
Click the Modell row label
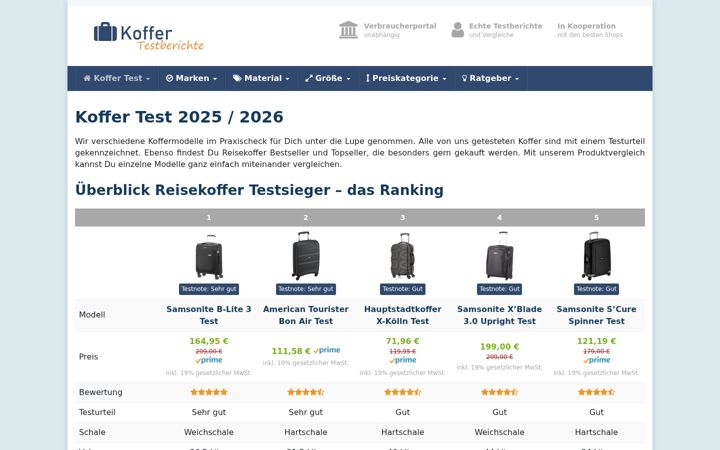(92, 315)
